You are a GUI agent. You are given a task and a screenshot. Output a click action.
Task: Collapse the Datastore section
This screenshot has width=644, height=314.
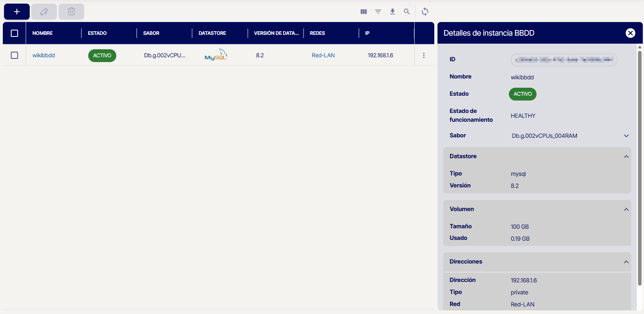coord(626,157)
